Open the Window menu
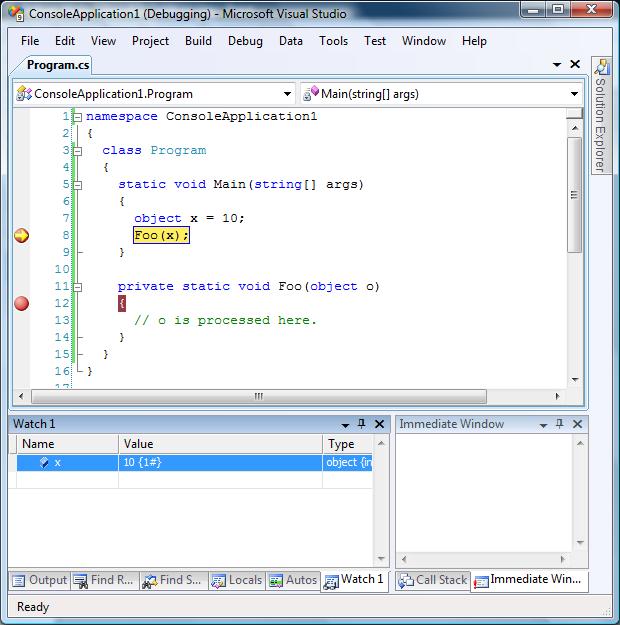The image size is (620, 625). [x=424, y=41]
